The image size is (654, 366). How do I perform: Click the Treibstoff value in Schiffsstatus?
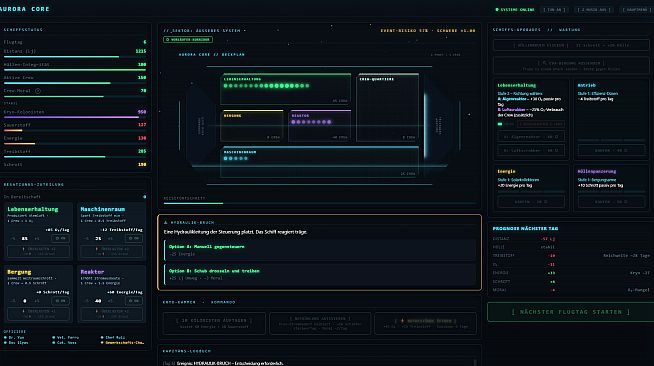click(x=142, y=151)
